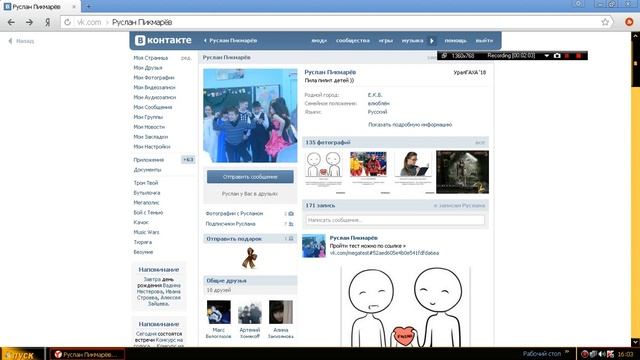The width and height of the screenshot is (640, 360).
Task: Click сообщества in top navigation
Action: 353,40
